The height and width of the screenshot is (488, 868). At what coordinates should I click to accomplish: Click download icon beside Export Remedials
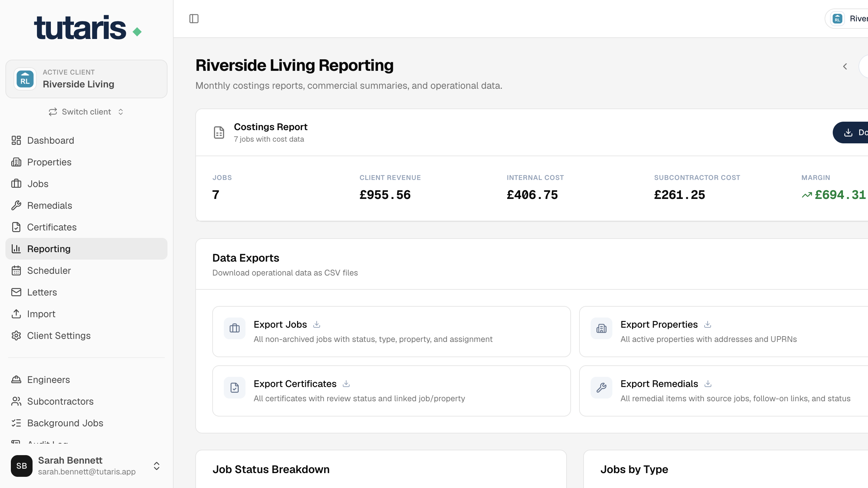click(708, 384)
